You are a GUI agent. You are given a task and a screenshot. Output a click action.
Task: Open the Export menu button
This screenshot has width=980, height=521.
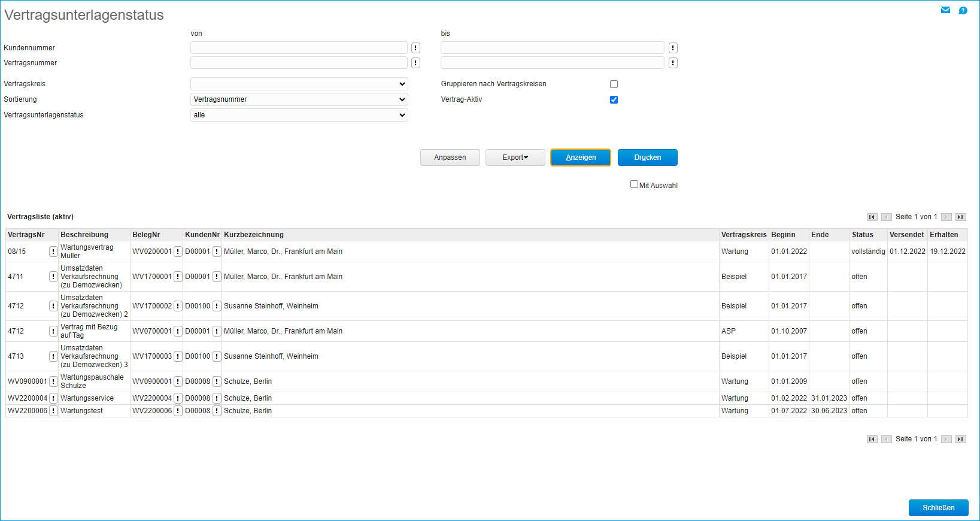515,157
